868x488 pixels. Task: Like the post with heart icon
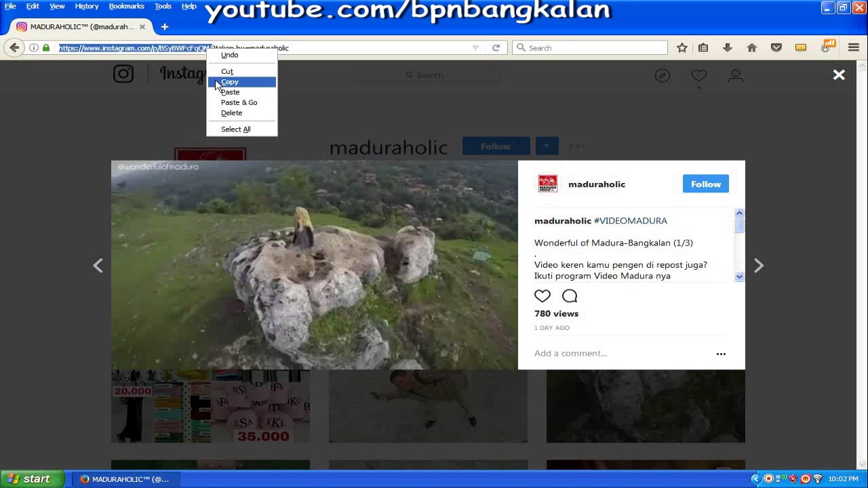[x=542, y=296]
